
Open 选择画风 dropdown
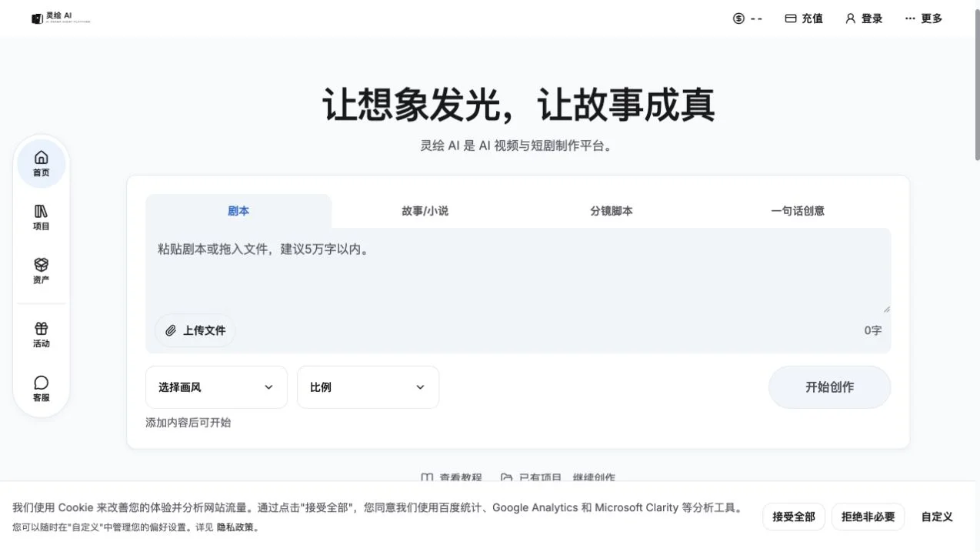pos(216,387)
